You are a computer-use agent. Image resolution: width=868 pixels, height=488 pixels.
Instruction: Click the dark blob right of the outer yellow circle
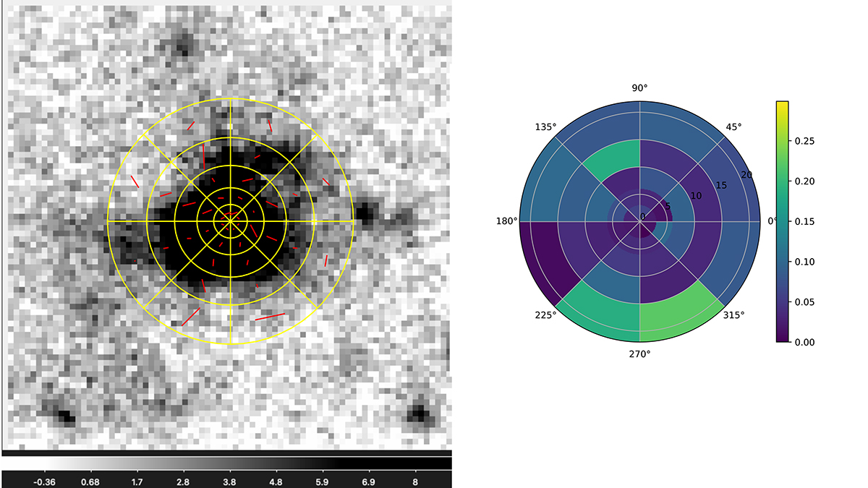366,213
